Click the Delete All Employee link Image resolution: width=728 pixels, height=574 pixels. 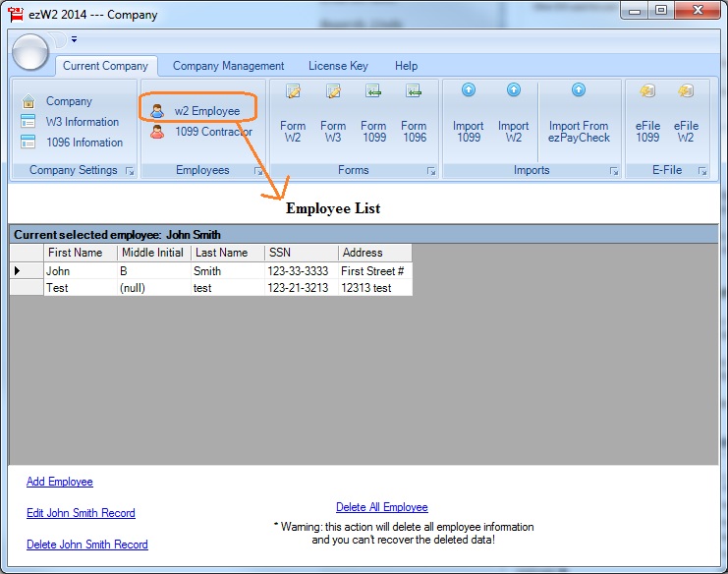(x=382, y=507)
